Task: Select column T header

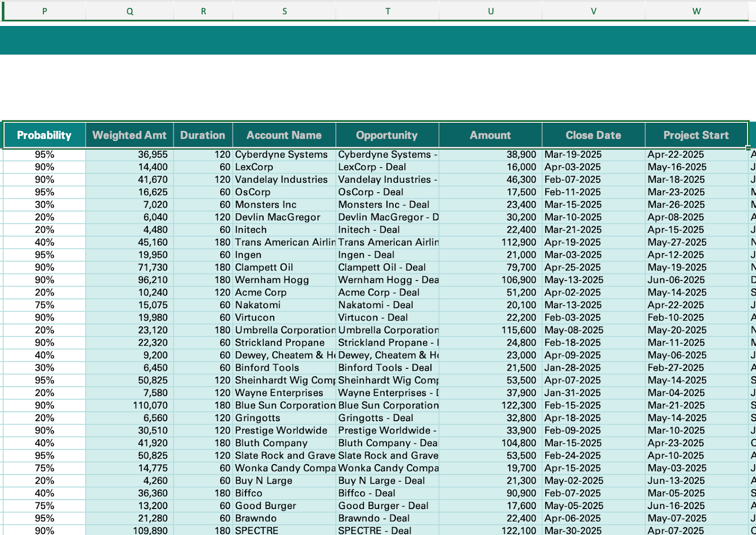Action: click(387, 11)
